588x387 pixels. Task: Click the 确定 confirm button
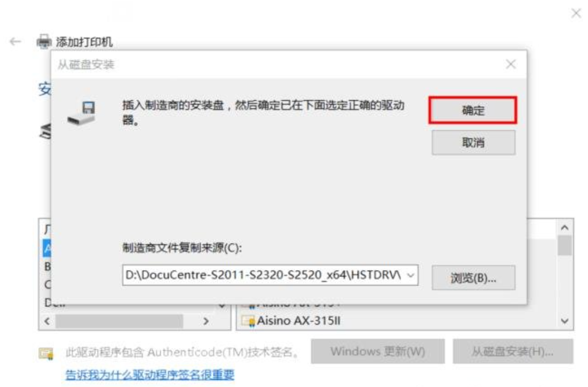point(473,110)
